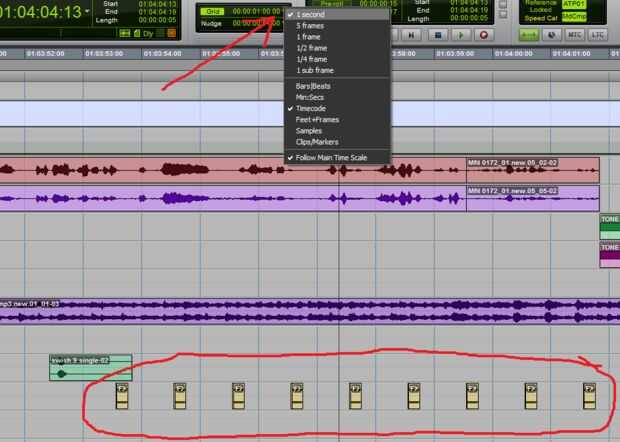Start playback with the green Play button
The image size is (620, 442).
[461, 35]
